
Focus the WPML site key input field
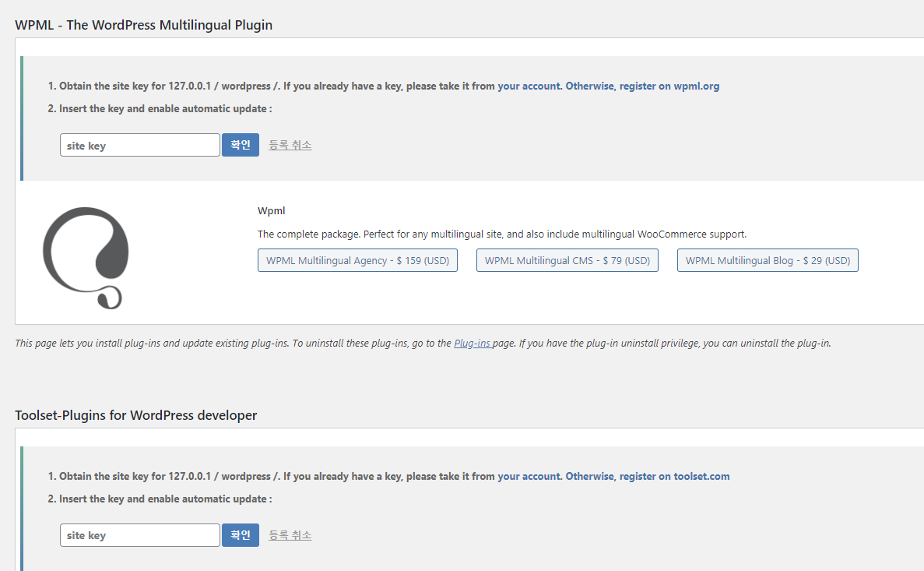click(x=139, y=145)
